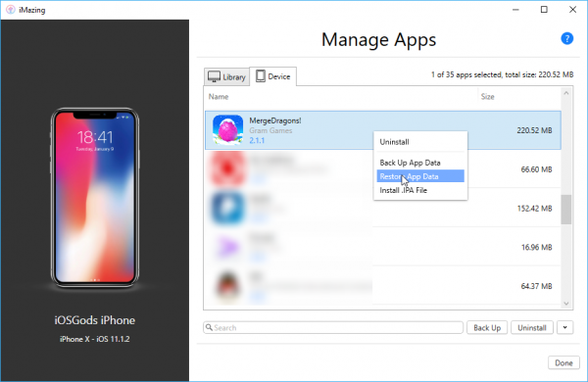The image size is (588, 382).
Task: Click the MergeDragons! app icon
Action: (x=227, y=130)
